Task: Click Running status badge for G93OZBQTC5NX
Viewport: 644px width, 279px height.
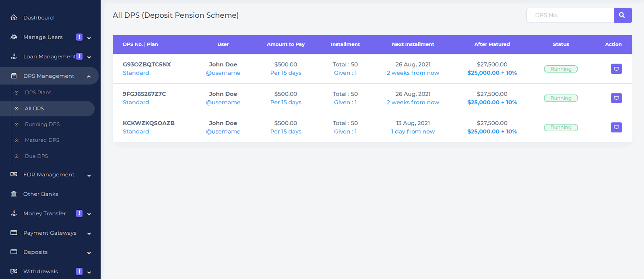Action: click(561, 69)
